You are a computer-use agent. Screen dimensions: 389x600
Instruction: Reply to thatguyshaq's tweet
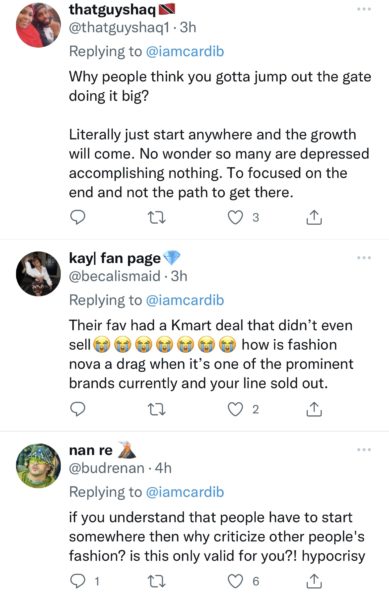[78, 217]
